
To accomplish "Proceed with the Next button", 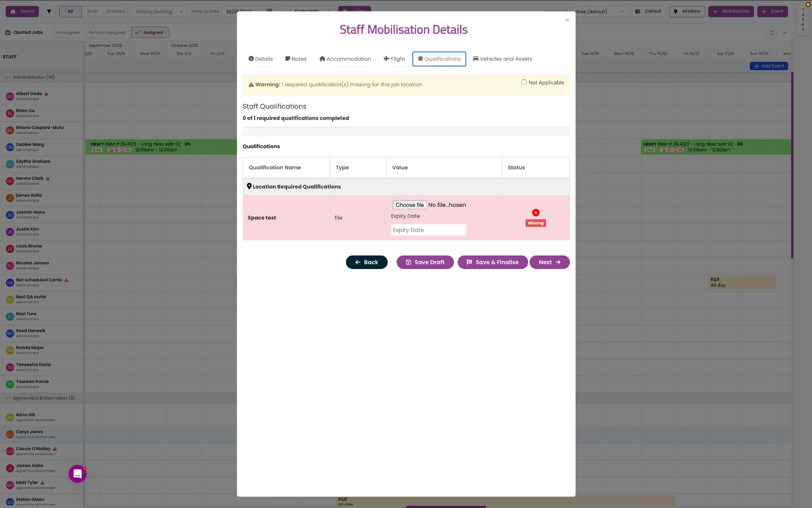I will click(549, 262).
